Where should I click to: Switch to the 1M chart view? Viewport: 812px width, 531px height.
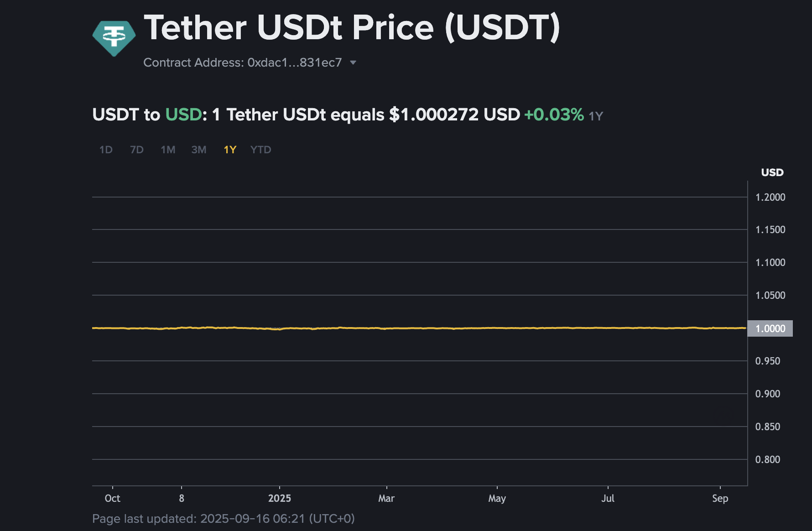click(167, 149)
